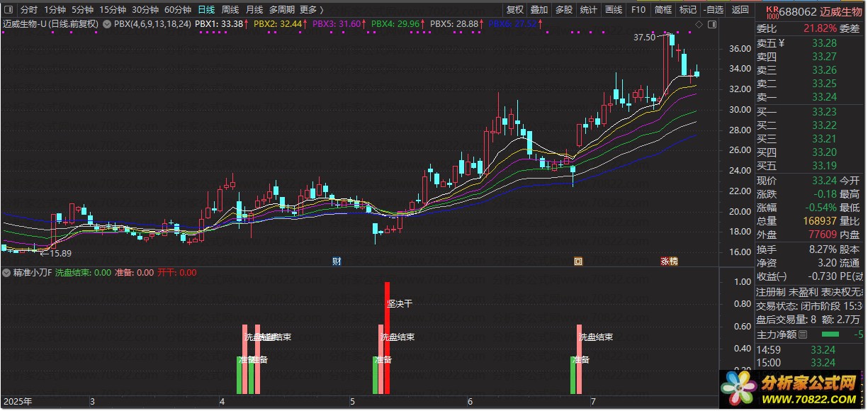This screenshot has width=868, height=411.
Task: Click the 财 financial event marker
Action: coord(337,261)
